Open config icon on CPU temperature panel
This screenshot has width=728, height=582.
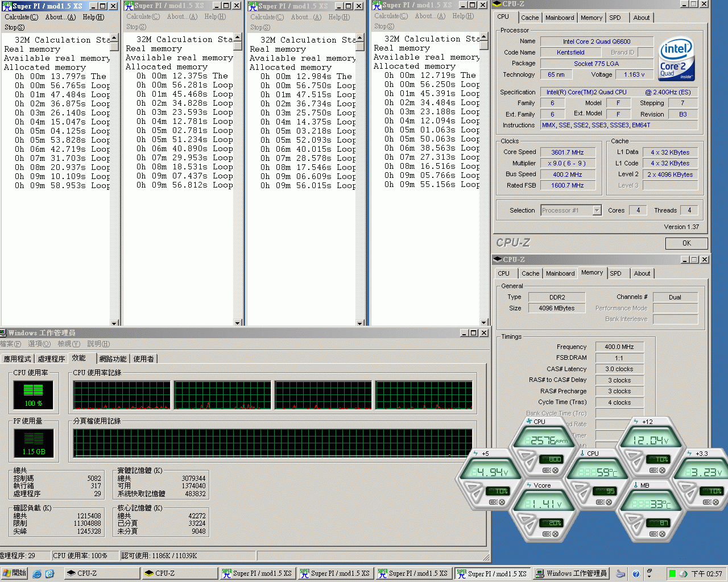[x=599, y=502]
